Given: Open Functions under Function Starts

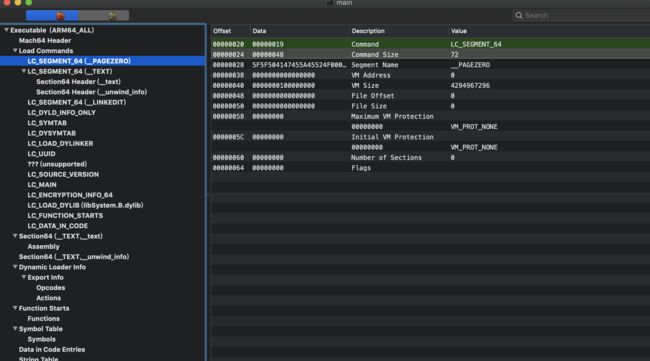Looking at the screenshot, I should [44, 319].
